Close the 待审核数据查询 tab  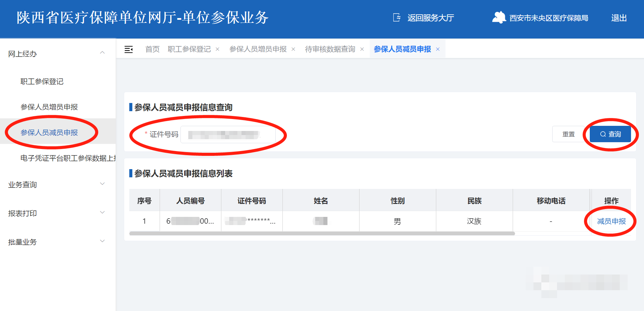tap(362, 49)
